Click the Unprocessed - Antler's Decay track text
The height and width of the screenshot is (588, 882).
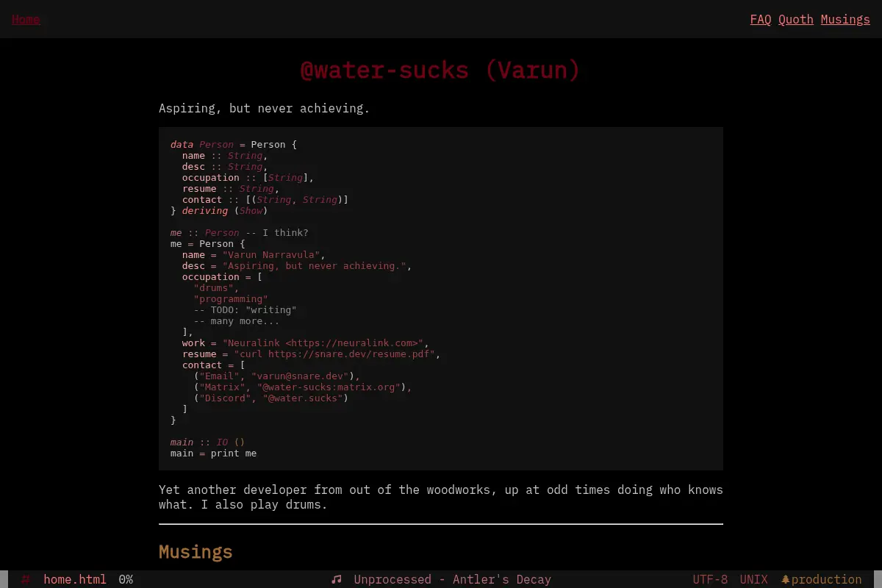pos(453,579)
